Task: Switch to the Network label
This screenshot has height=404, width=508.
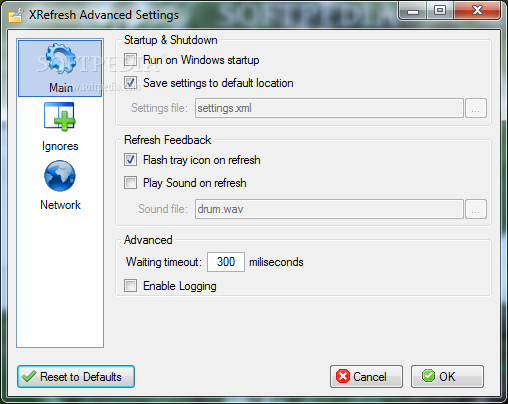Action: click(x=60, y=205)
